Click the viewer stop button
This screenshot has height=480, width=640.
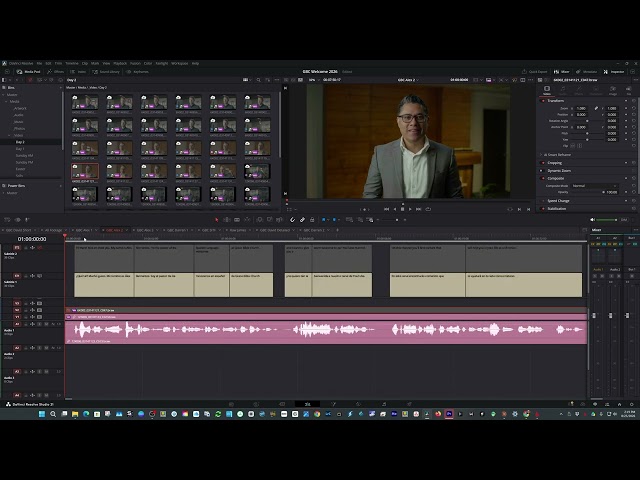tap(402, 209)
